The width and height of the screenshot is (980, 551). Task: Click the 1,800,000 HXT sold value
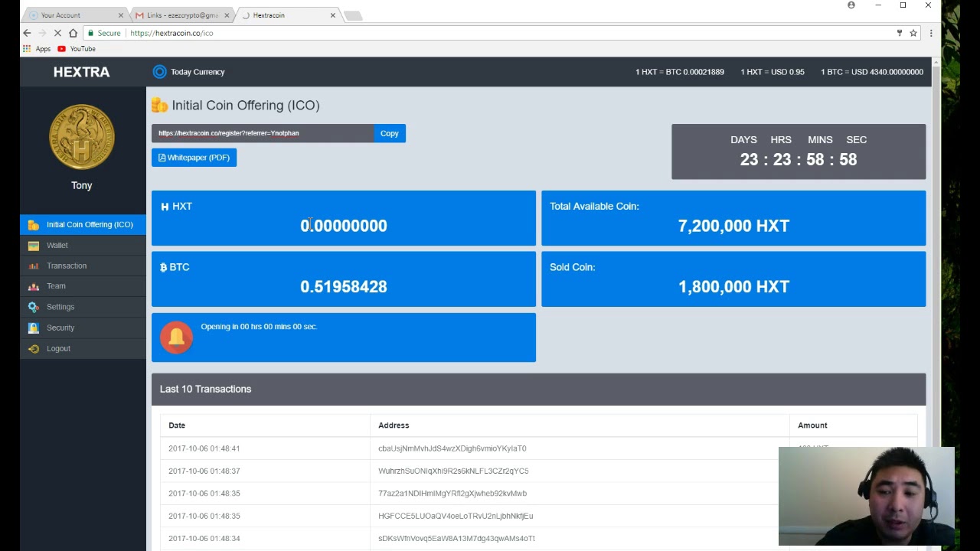(733, 286)
